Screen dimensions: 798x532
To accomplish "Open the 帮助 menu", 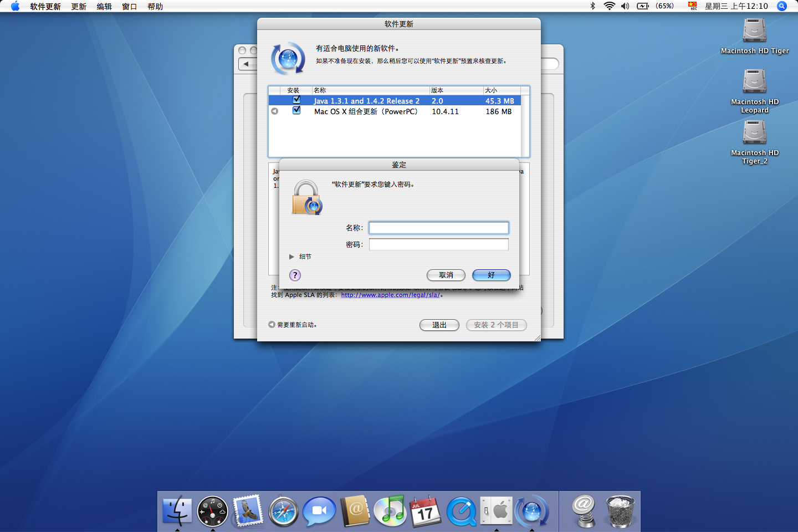I will pos(155,7).
